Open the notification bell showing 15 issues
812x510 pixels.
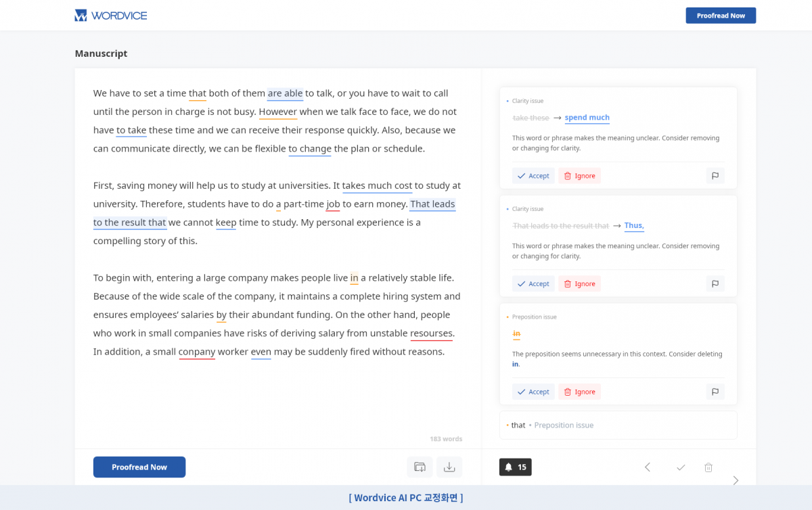click(x=515, y=467)
